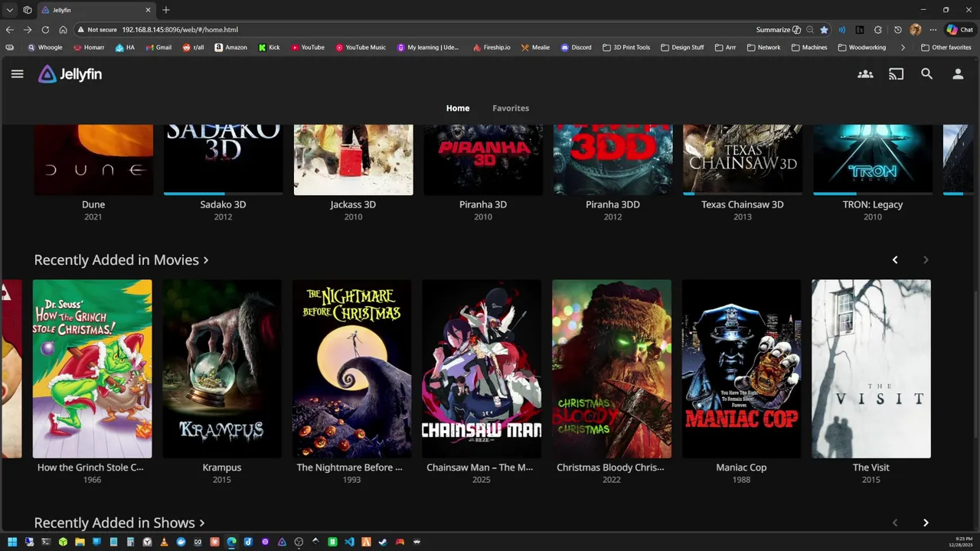
Task: Open The Nightmare Before Christmas poster
Action: pyautogui.click(x=351, y=369)
